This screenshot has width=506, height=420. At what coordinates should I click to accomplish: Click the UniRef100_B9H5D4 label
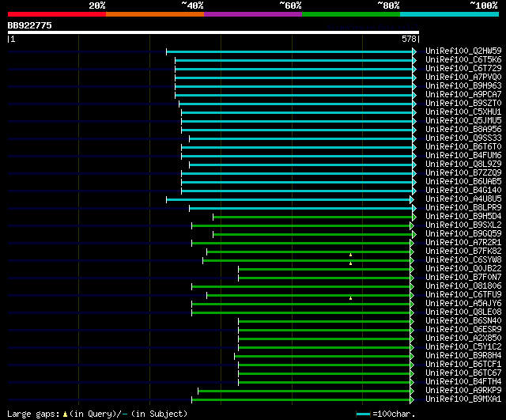[463, 217]
